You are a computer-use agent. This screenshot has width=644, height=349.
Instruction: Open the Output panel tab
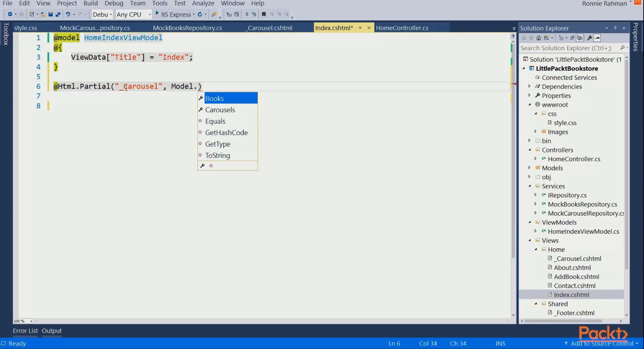pyautogui.click(x=52, y=331)
